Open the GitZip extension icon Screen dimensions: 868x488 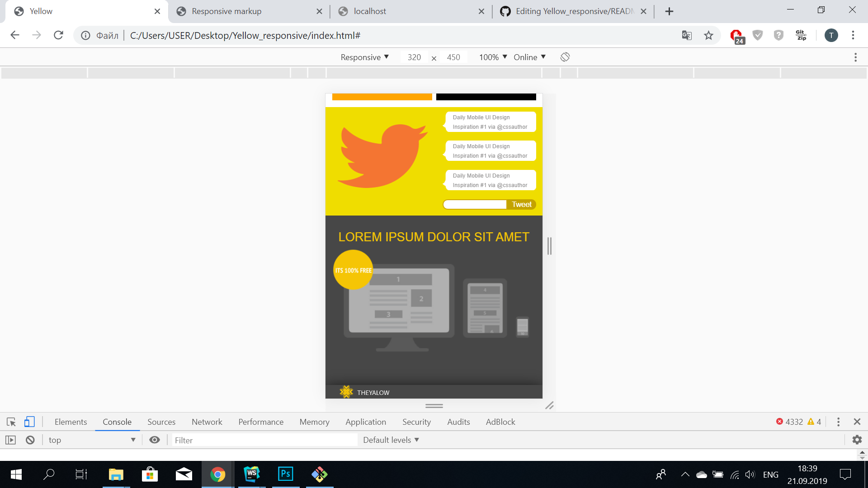801,35
